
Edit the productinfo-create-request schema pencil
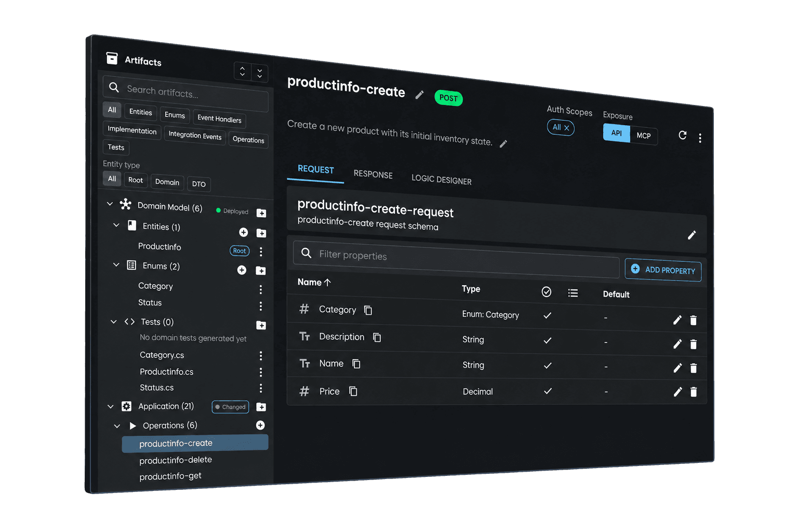(x=691, y=235)
